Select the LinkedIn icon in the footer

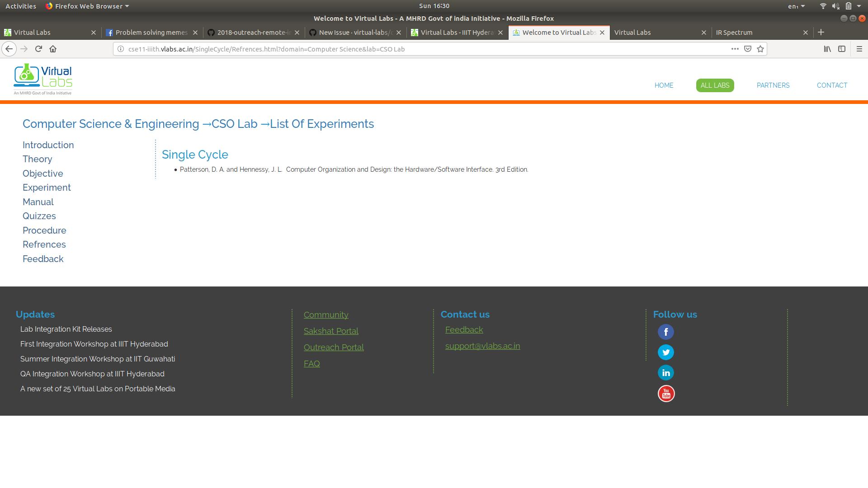[x=665, y=372]
